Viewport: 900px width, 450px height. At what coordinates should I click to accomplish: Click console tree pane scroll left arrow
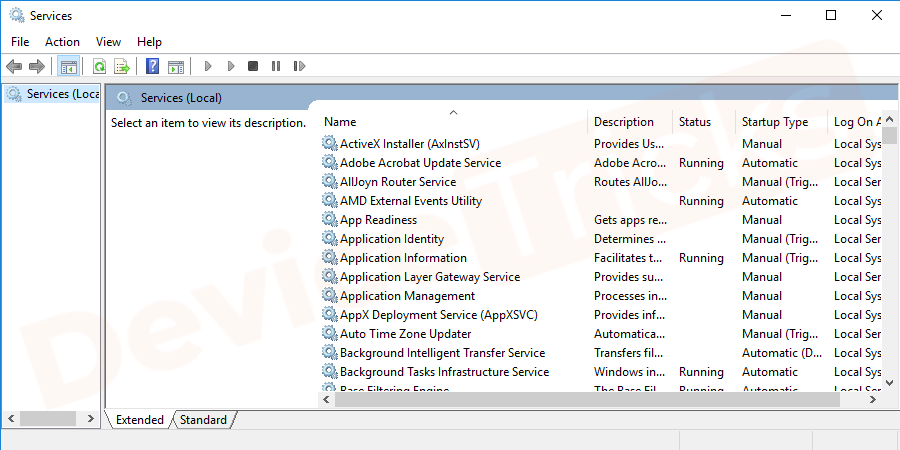(x=11, y=418)
